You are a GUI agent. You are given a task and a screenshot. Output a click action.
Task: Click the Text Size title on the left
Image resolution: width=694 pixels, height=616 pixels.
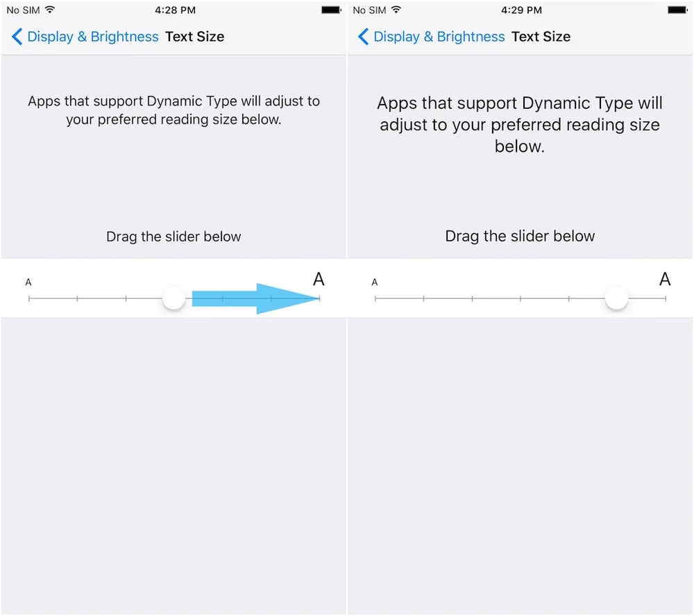pos(195,37)
